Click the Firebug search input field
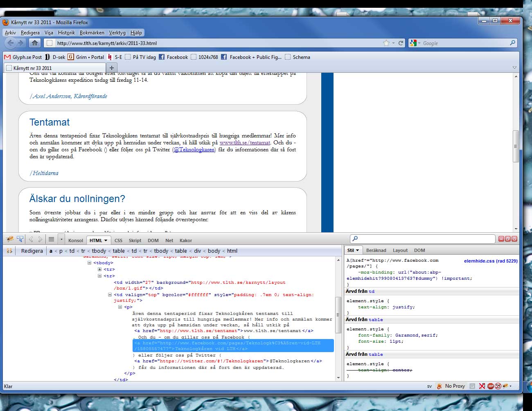This screenshot has width=532, height=411. pos(423,239)
